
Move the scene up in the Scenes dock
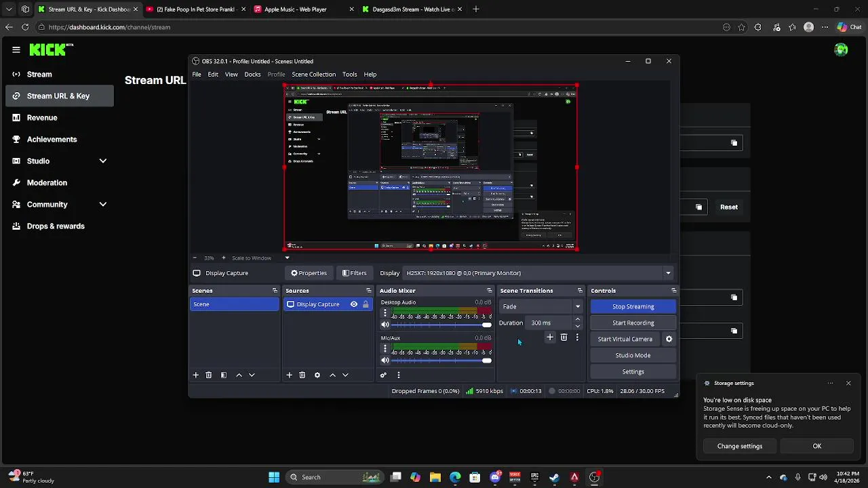[239, 375]
